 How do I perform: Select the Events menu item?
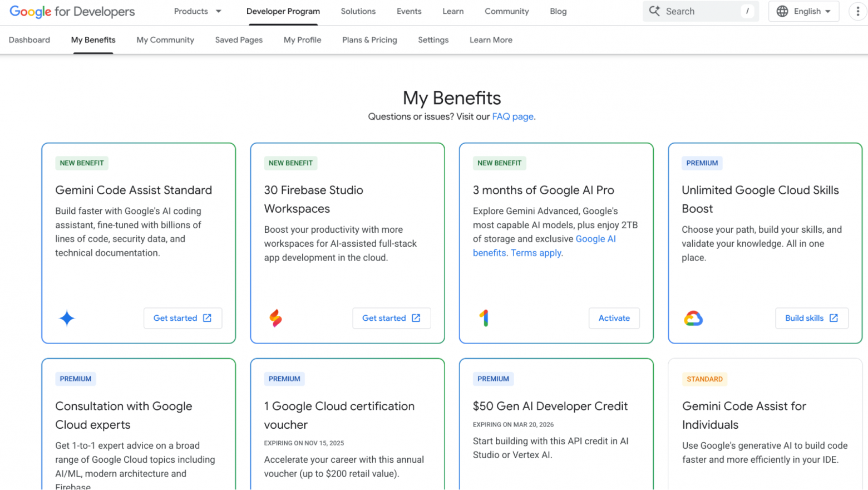click(x=409, y=11)
